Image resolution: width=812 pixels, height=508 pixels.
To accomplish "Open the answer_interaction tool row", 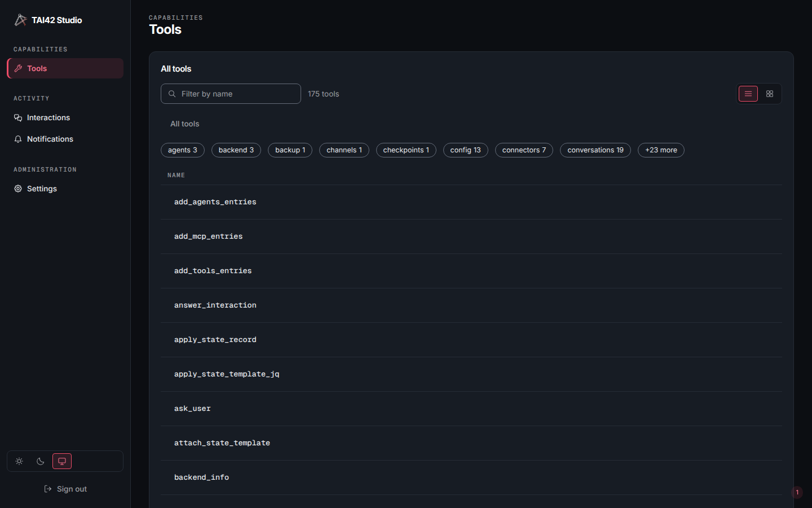I will [x=471, y=305].
